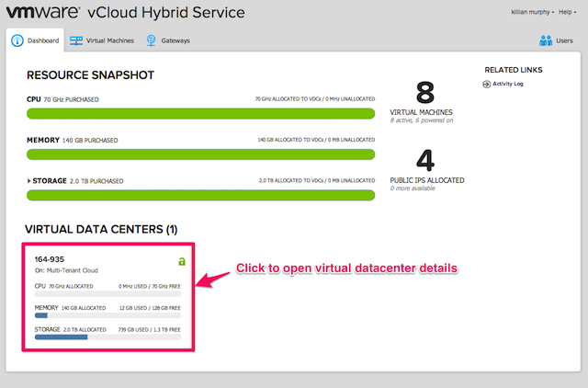The image size is (588, 388).
Task: Open virtual data center 164-935
Action: point(108,297)
